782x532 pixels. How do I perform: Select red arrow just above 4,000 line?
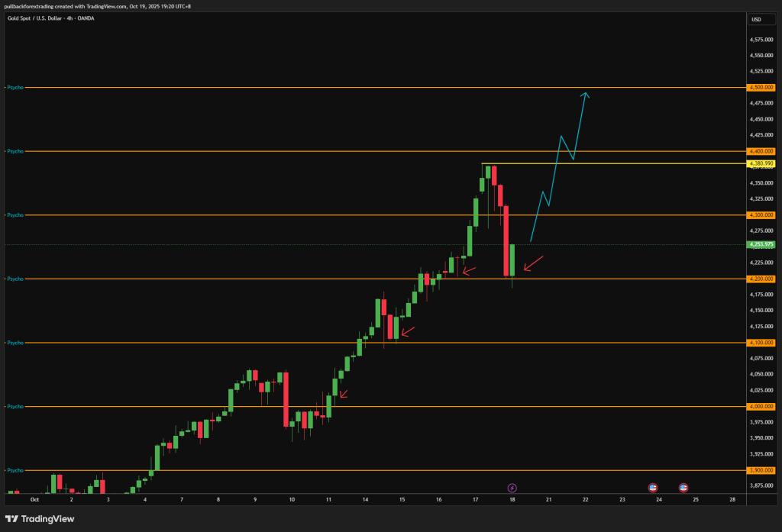pos(344,394)
